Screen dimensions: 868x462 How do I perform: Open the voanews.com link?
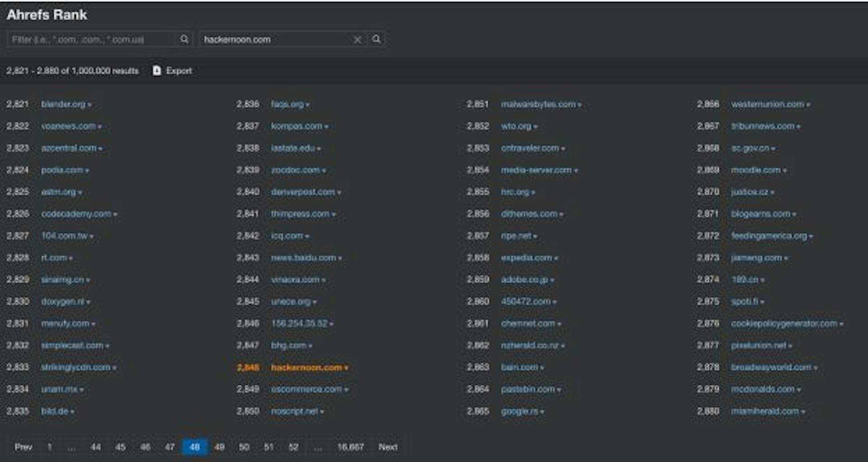click(x=68, y=126)
